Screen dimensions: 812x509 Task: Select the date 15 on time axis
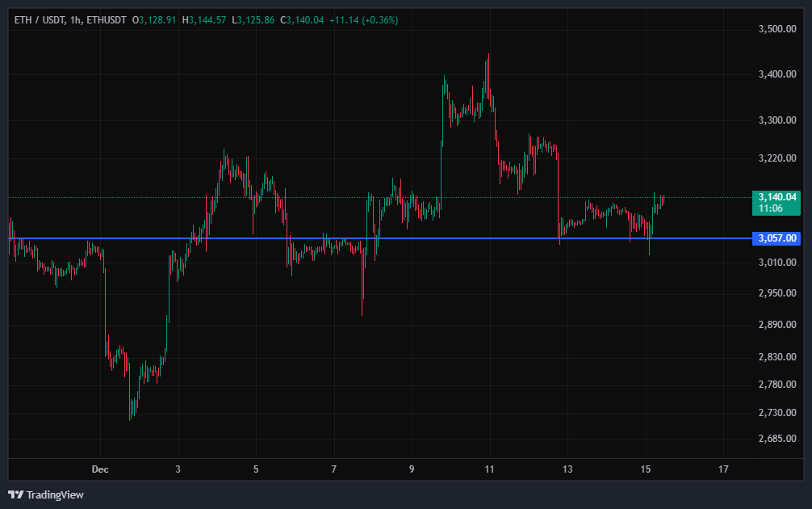646,469
